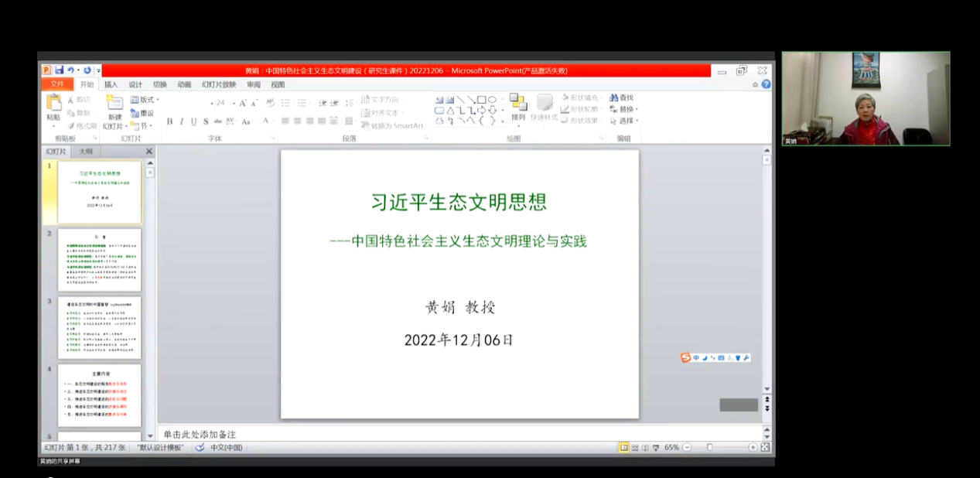Open the Insert (插入) ribbon tab

[111, 85]
